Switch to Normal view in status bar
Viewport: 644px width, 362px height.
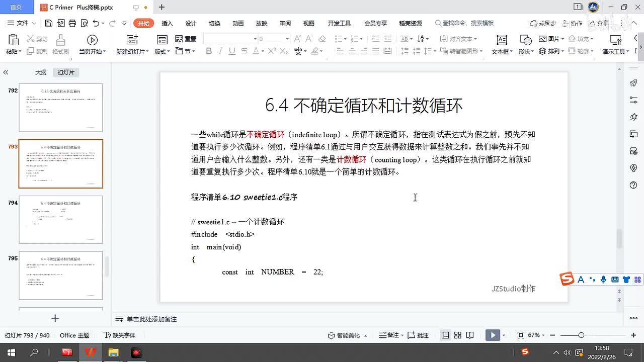tap(445, 335)
